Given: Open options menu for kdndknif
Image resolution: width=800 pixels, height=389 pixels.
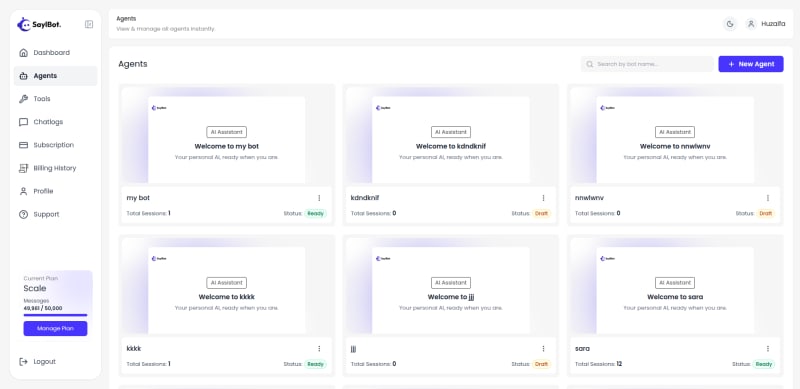Looking at the screenshot, I should click(543, 198).
